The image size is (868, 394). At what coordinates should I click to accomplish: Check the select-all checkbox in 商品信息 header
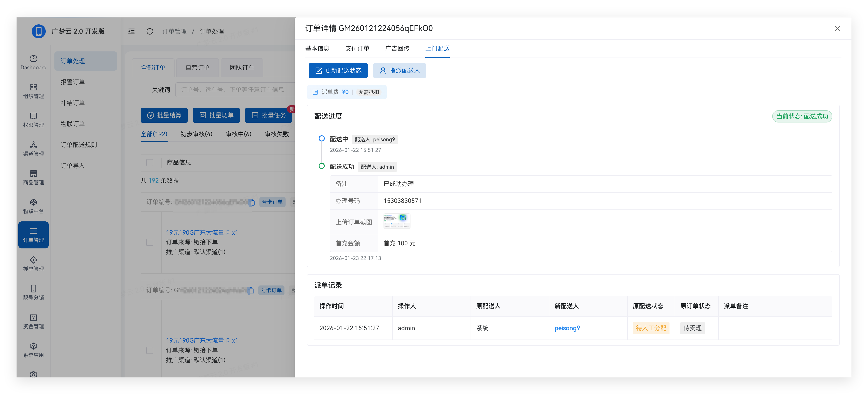150,163
